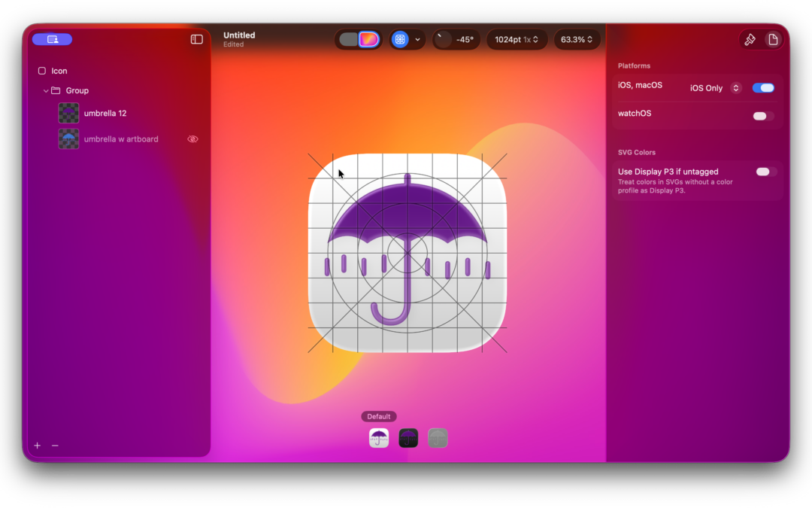Show the hidden umbrella w artboard layer
This screenshot has height=508, width=812.
pos(192,139)
